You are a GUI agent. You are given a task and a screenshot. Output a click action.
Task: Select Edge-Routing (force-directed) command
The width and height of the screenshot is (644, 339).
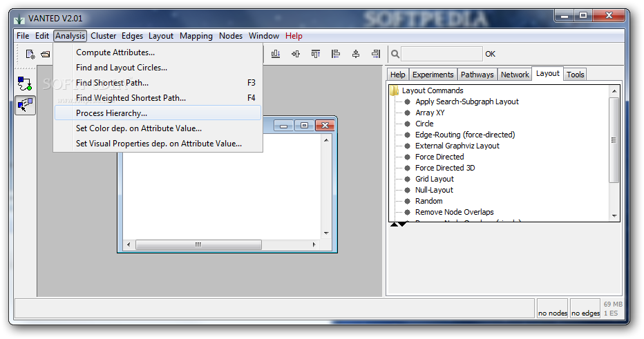click(465, 135)
